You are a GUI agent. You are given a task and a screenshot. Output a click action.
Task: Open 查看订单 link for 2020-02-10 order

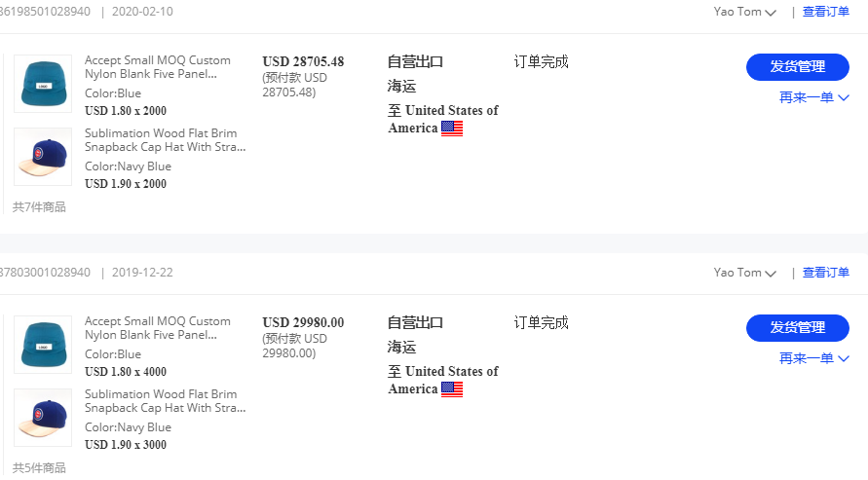(825, 12)
